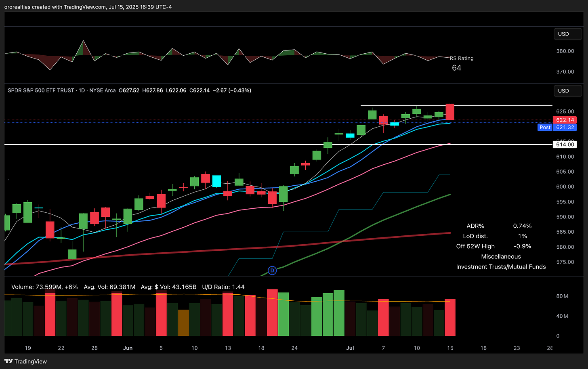Viewport: 588px width, 369px height.
Task: Click the Miscellaneous sector text
Action: click(x=501, y=256)
